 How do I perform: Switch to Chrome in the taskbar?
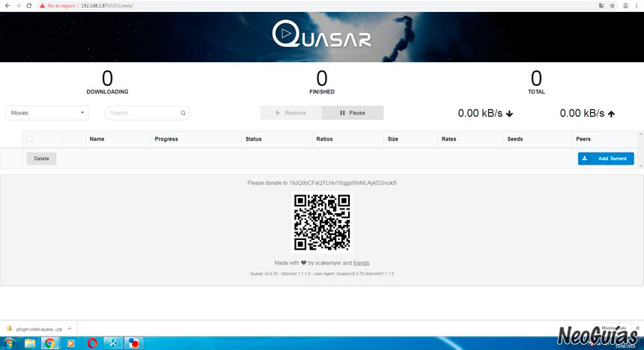click(x=50, y=343)
